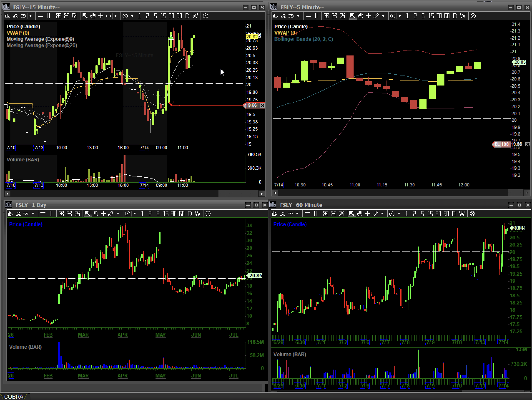Click the Bollinger Bands (20, 2, C) label
The image size is (532, 400).
304,39
